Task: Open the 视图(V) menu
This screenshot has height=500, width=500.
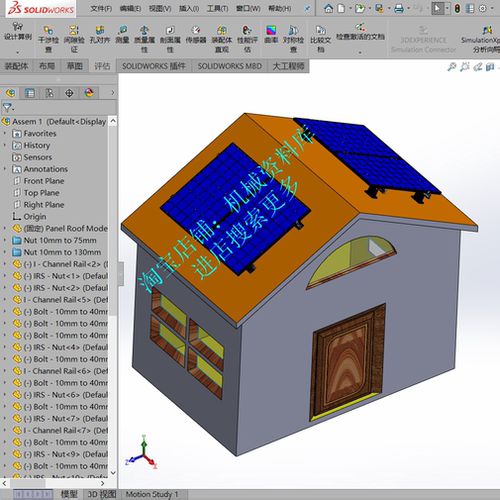Action: pyautogui.click(x=160, y=9)
